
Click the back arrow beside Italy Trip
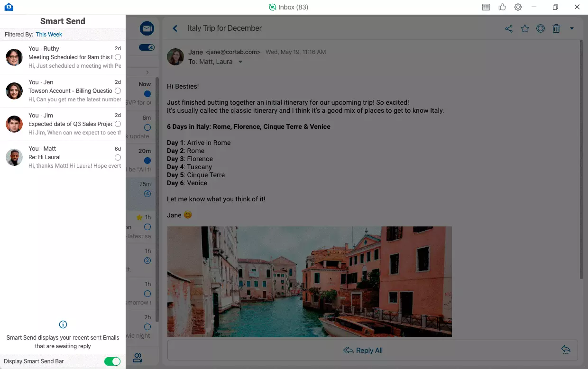[x=175, y=28]
